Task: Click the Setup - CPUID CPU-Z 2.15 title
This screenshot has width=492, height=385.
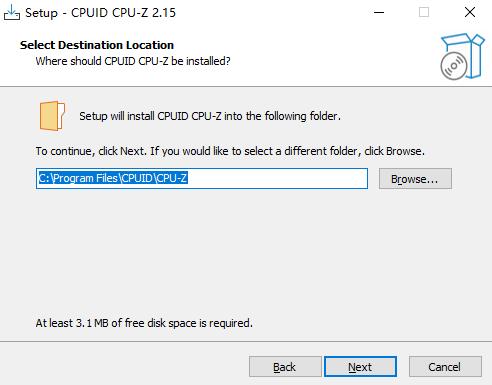Action: click(100, 13)
